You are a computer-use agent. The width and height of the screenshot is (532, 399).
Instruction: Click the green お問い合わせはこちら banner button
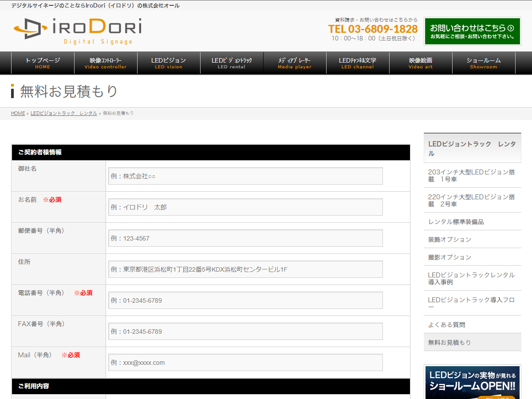pos(472,31)
